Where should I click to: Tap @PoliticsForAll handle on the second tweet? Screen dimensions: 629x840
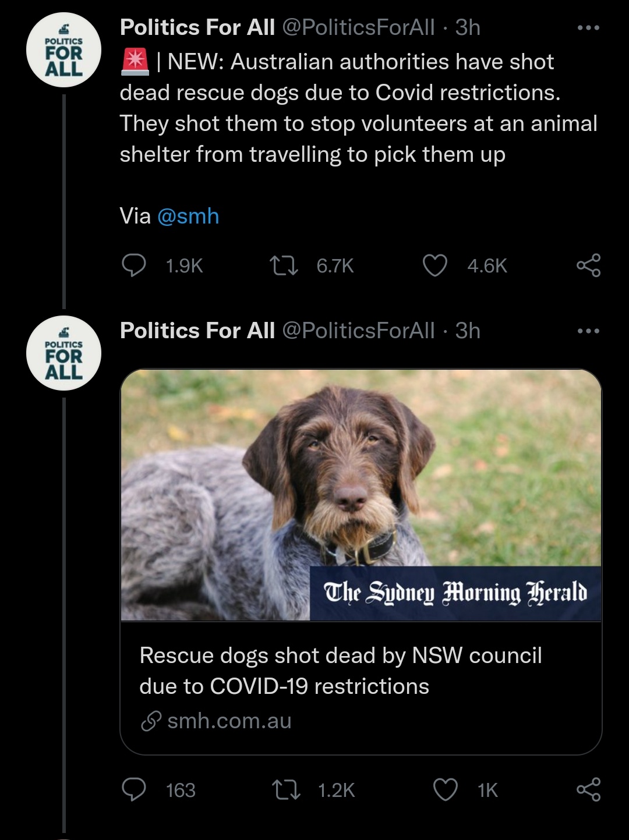(358, 331)
